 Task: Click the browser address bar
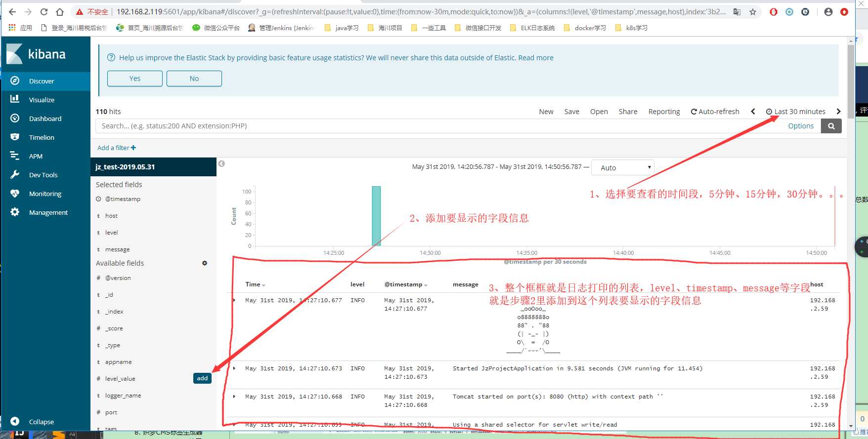click(x=420, y=12)
